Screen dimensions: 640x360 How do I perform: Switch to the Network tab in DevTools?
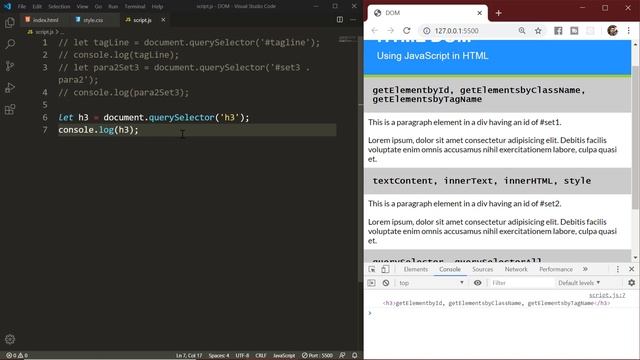[516, 269]
